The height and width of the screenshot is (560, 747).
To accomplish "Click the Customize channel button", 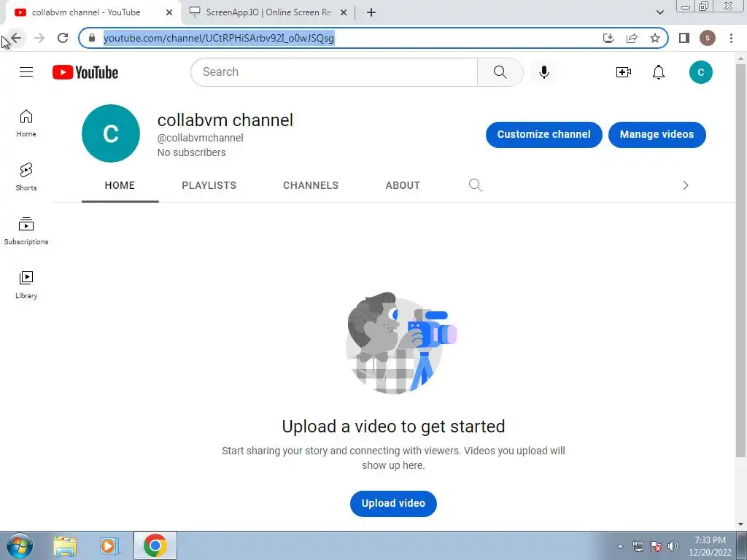I will coord(544,134).
